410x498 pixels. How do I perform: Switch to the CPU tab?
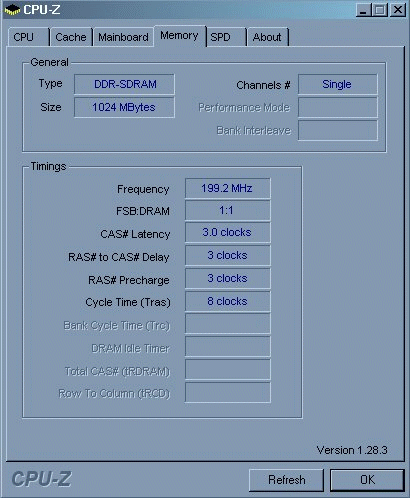click(29, 37)
